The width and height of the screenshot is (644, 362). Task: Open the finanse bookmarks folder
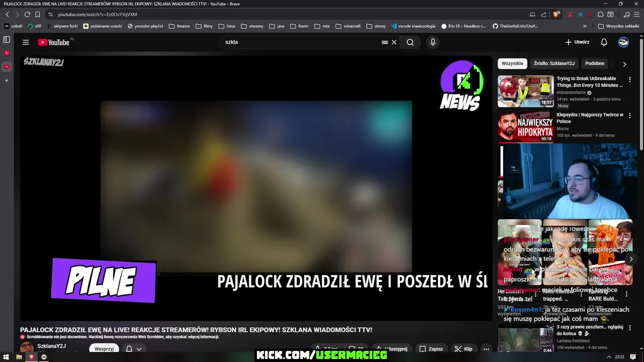point(180,26)
